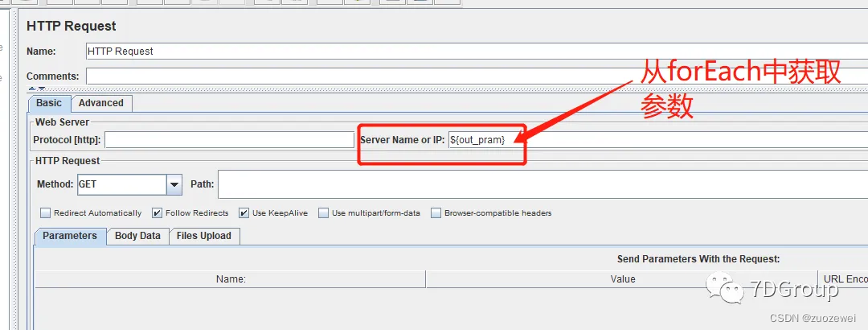Screen dimensions: 868x330
Task: Click the collapse arrows below Comments
Action: pyautogui.click(x=36, y=89)
